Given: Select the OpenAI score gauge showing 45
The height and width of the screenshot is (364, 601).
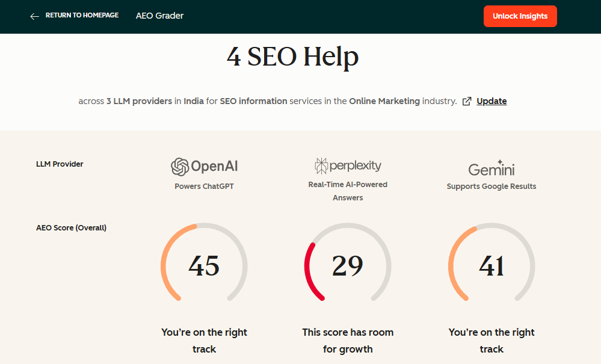Looking at the screenshot, I should (204, 265).
